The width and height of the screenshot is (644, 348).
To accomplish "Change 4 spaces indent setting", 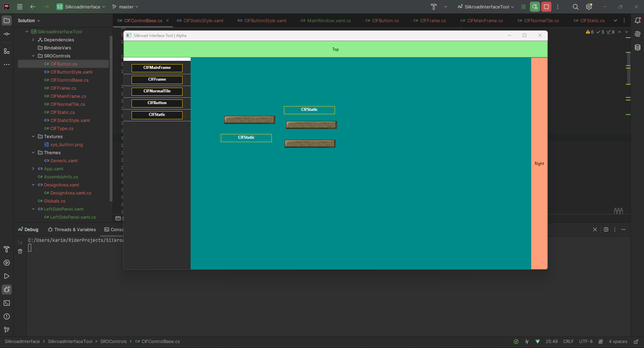I will pyautogui.click(x=618, y=341).
